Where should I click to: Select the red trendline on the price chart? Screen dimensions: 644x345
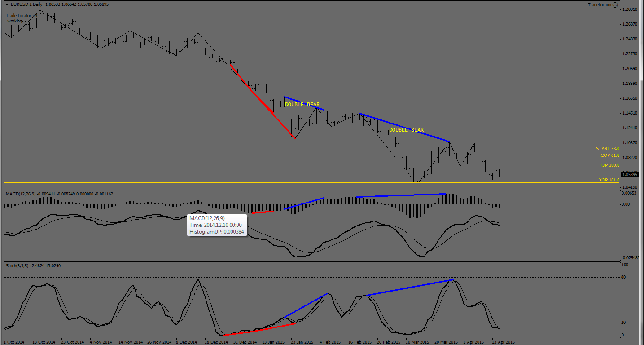pos(262,101)
